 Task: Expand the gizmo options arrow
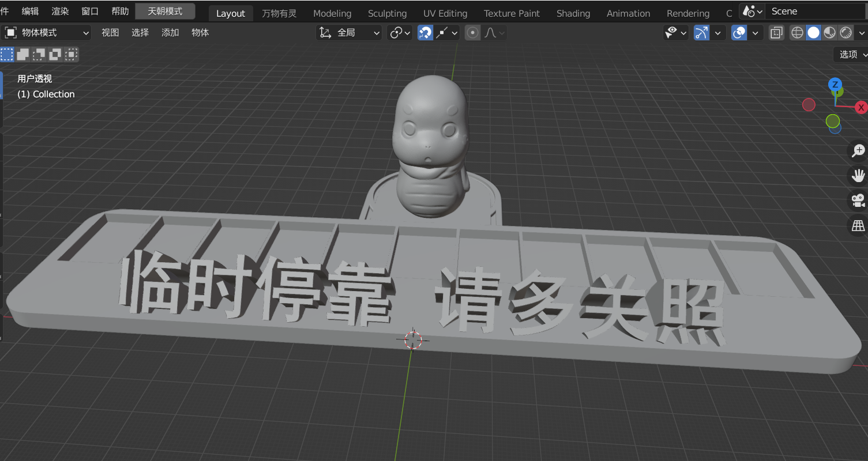[x=717, y=33]
